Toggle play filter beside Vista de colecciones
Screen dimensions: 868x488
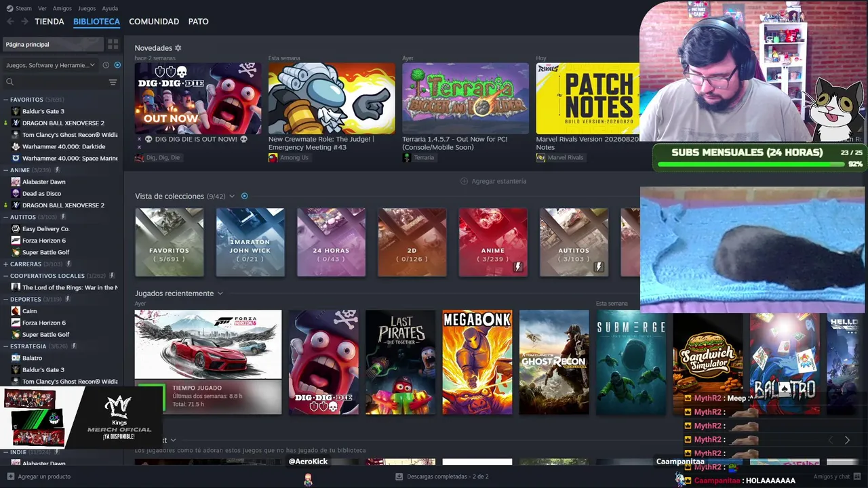tap(245, 196)
